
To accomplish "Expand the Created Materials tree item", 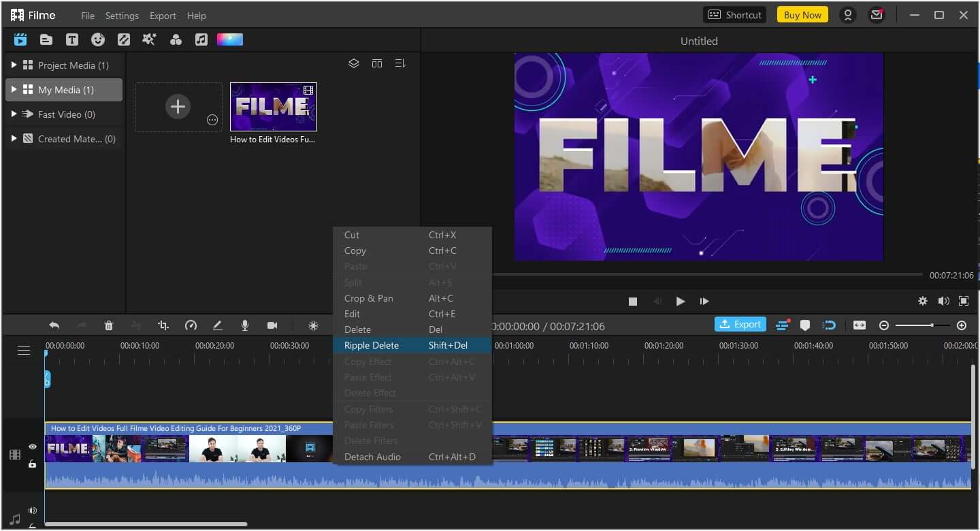I will 14,138.
